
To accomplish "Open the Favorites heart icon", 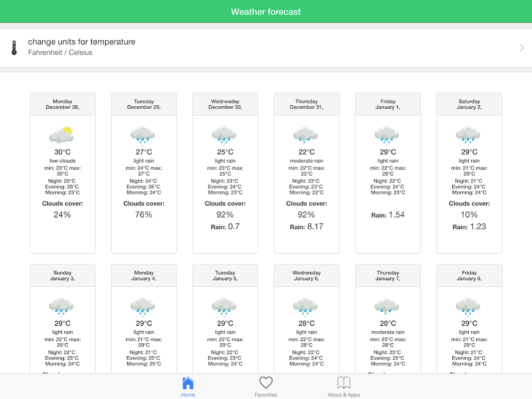I will pos(266,383).
